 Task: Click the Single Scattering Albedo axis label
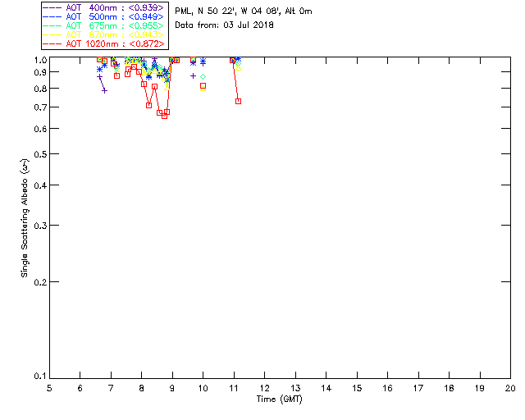[25, 217]
